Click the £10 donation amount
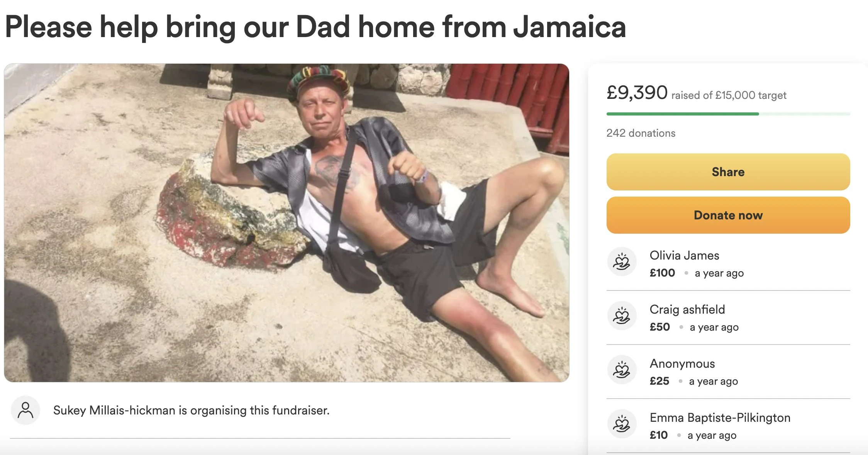Image resolution: width=868 pixels, height=455 pixels. 658,435
